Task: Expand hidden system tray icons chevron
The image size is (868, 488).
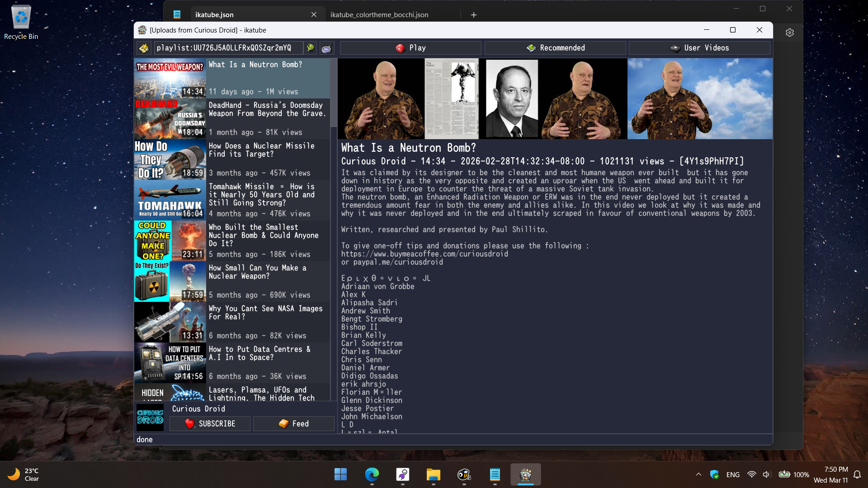Action: [698, 474]
